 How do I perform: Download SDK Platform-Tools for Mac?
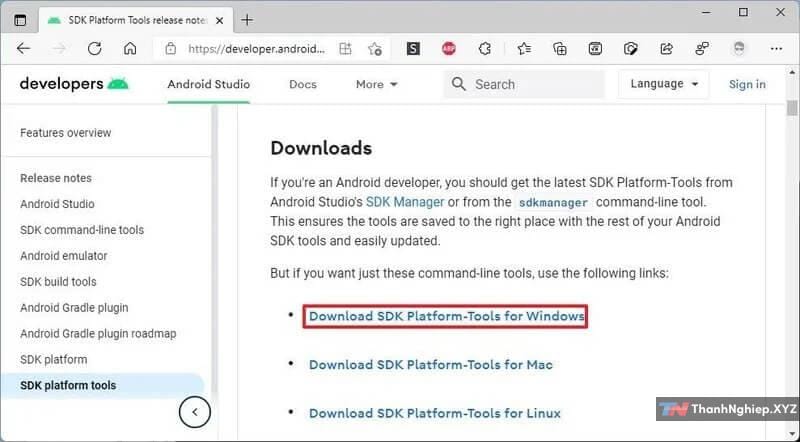coord(431,364)
